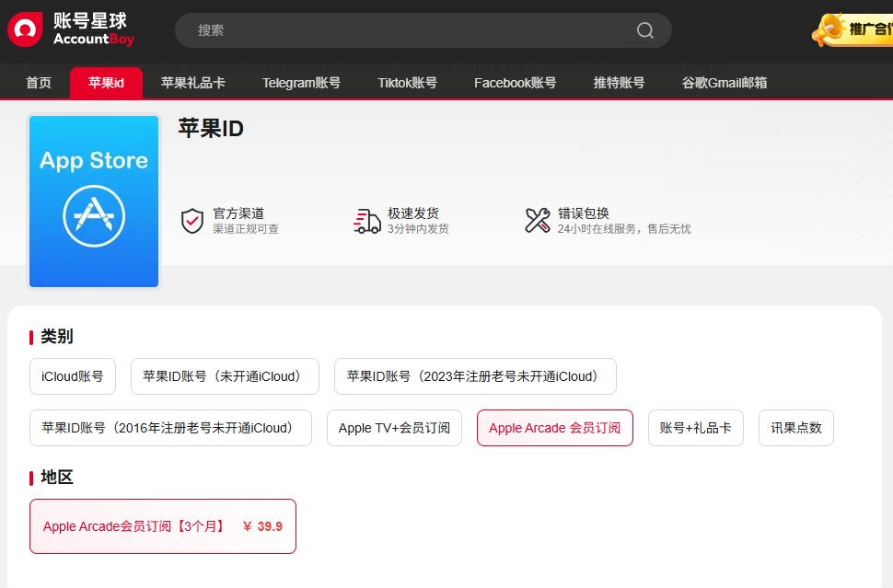Choose the 2016年注册老号 Apple ID category

click(x=170, y=428)
